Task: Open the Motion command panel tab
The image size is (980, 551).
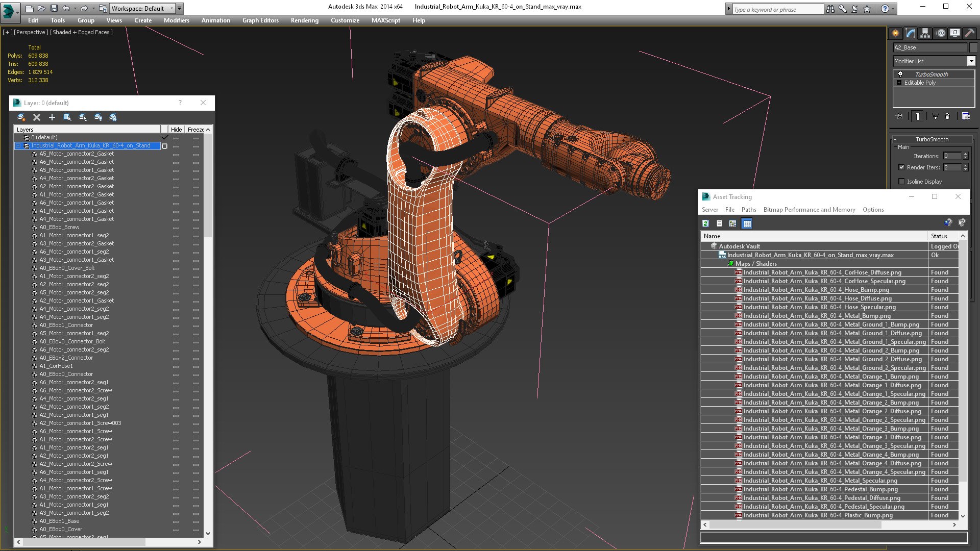Action: point(941,33)
